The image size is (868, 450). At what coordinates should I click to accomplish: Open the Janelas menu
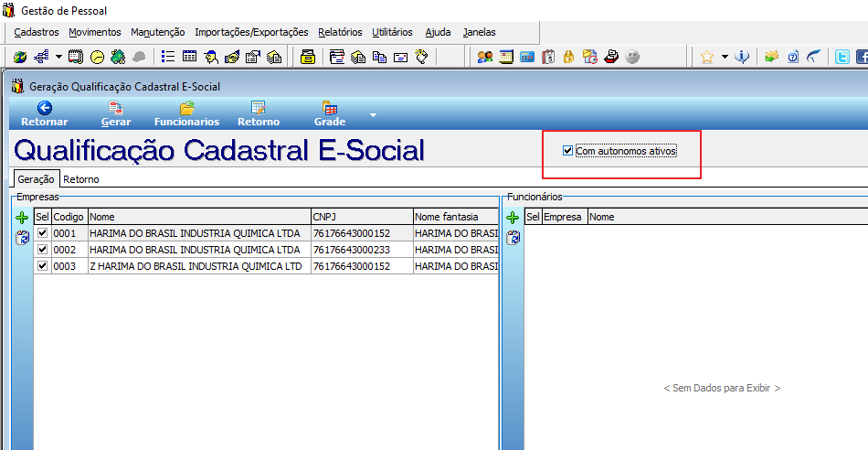[x=480, y=32]
